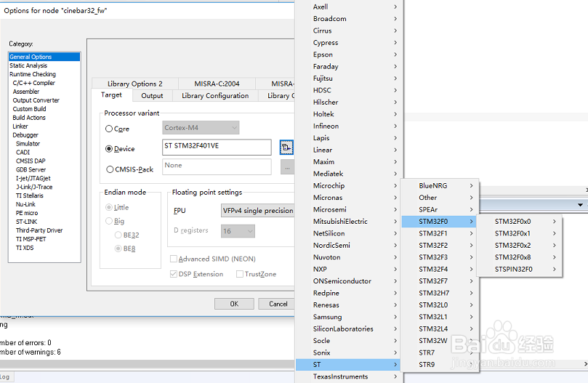Screen dimensions: 588x383
Task: Switch to the Library Configuration tab
Action: [x=215, y=96]
